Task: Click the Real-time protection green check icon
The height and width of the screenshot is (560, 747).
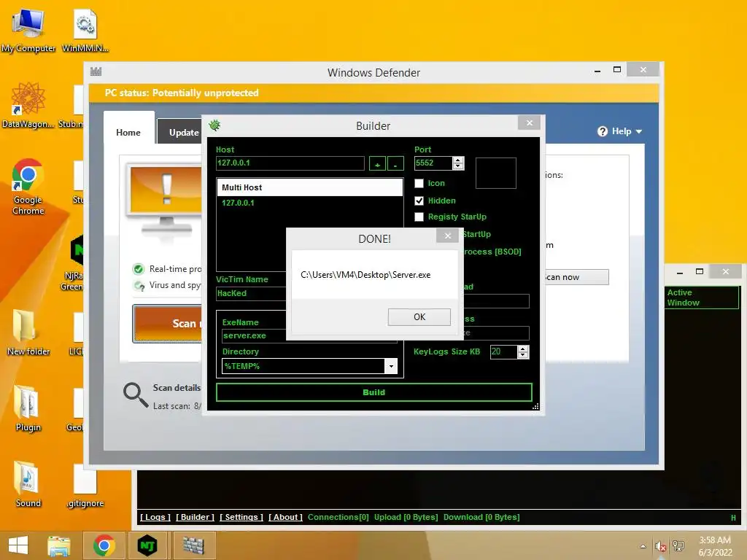Action: pyautogui.click(x=139, y=270)
